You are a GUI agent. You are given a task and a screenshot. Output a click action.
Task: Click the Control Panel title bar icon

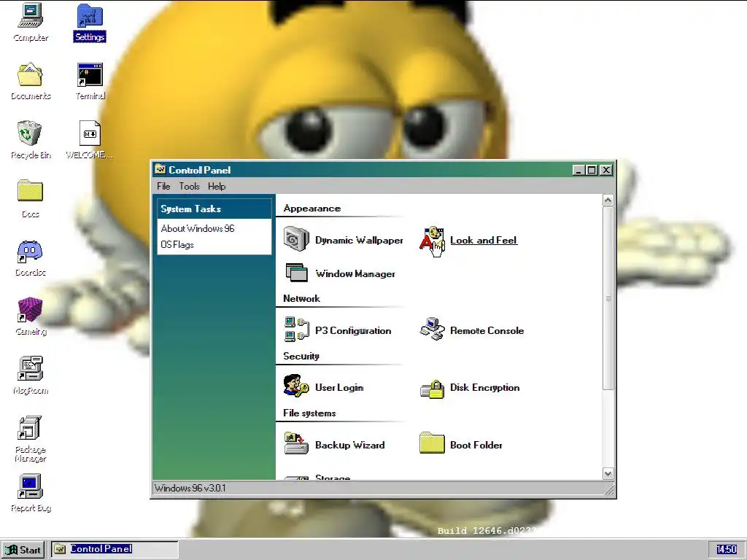tap(160, 169)
